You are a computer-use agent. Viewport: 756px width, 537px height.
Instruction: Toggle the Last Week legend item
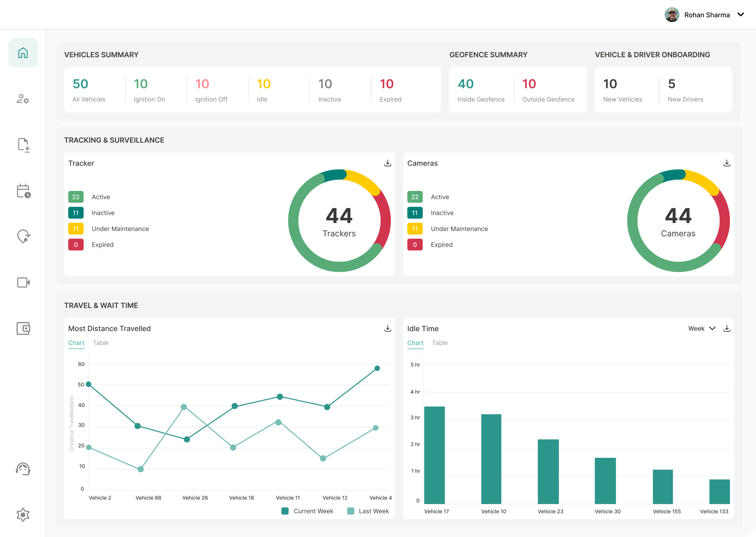[x=374, y=511]
